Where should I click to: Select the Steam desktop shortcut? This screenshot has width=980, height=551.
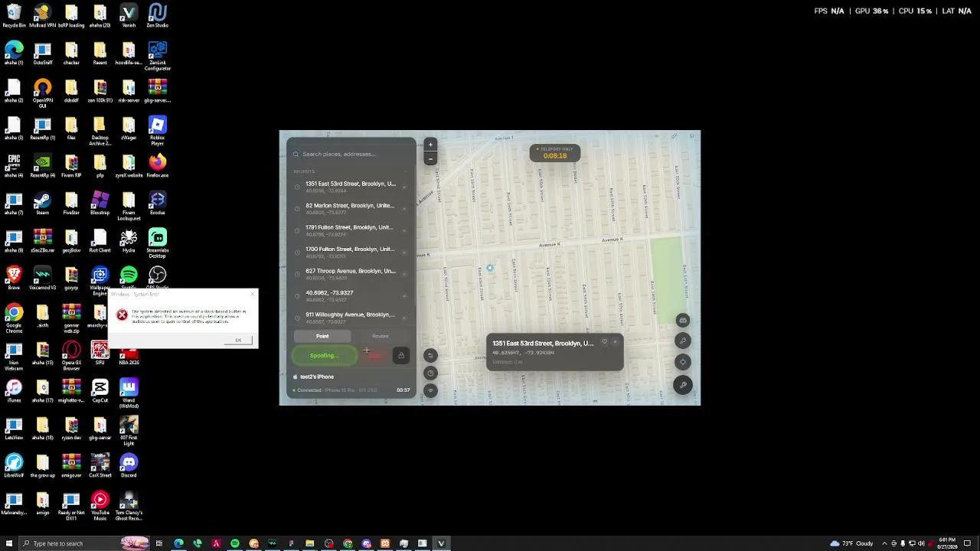[x=42, y=204]
